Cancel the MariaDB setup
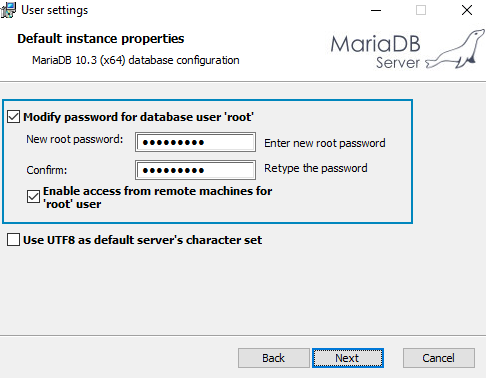 pyautogui.click(x=439, y=358)
